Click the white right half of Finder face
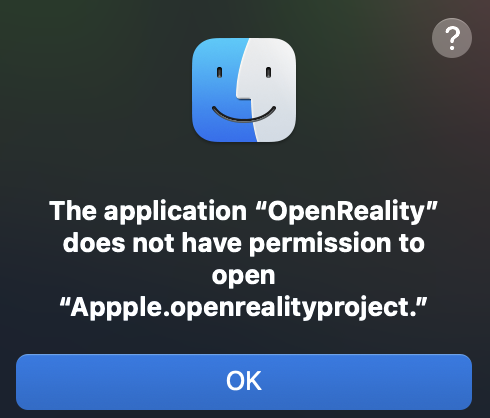This screenshot has width=490, height=418. coord(270,90)
